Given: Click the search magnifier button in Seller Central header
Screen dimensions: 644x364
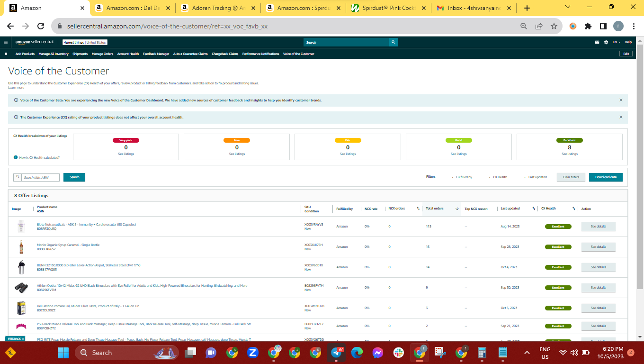Looking at the screenshot, I should (x=393, y=42).
